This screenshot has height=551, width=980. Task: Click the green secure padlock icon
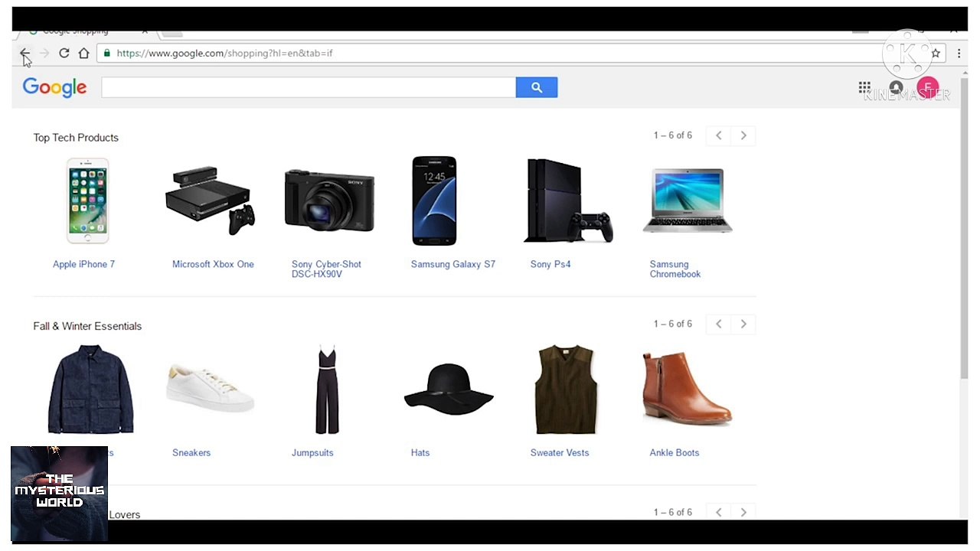[x=107, y=54]
